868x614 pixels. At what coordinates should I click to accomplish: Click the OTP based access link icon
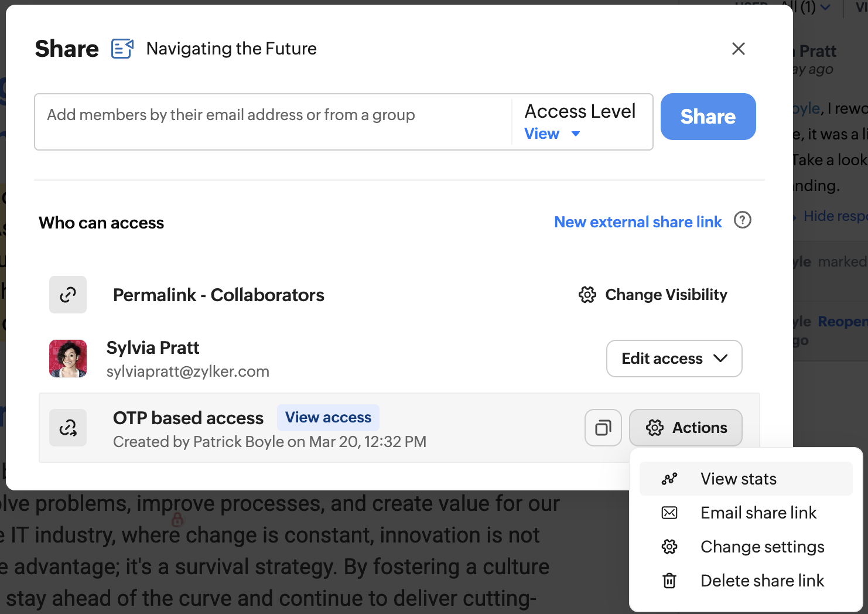coord(68,428)
